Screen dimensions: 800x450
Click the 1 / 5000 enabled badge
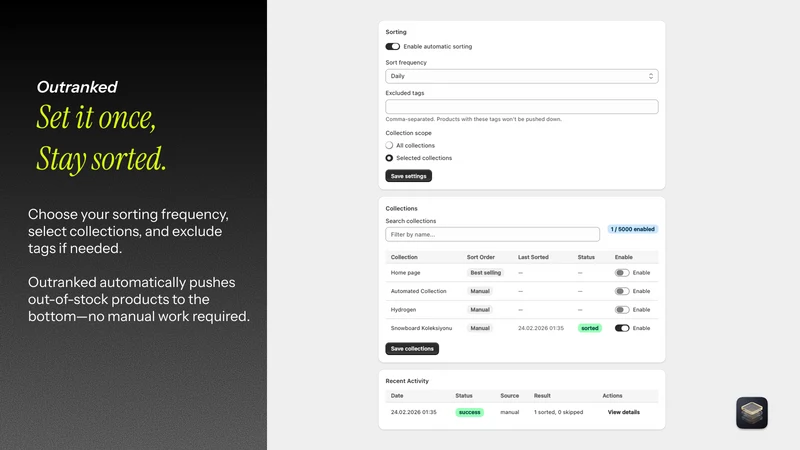coord(632,229)
